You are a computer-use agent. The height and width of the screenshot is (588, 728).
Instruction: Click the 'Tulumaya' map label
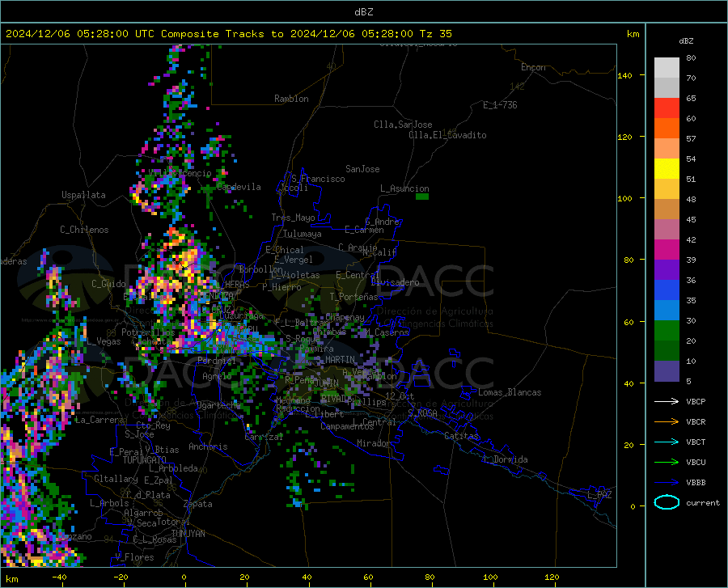point(303,234)
